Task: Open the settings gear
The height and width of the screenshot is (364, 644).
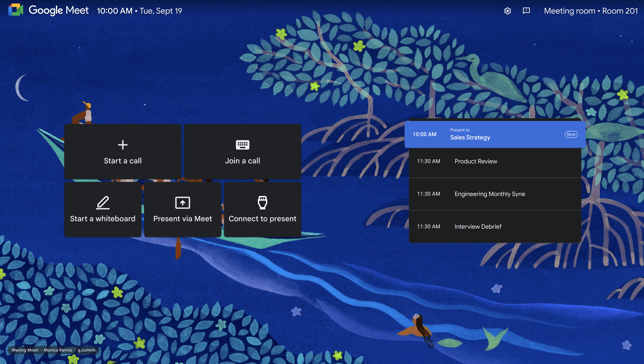Action: [507, 11]
